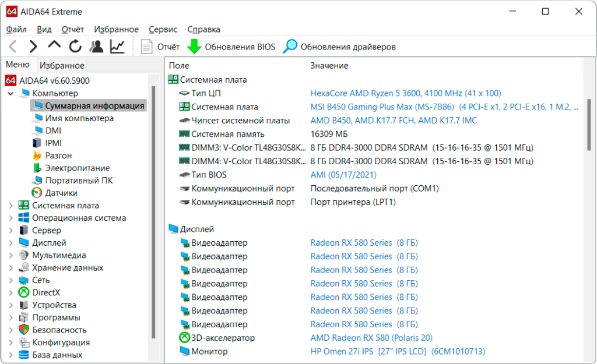Expand the Хранение данных tree node
This screenshot has height=364, width=597.
point(10,268)
